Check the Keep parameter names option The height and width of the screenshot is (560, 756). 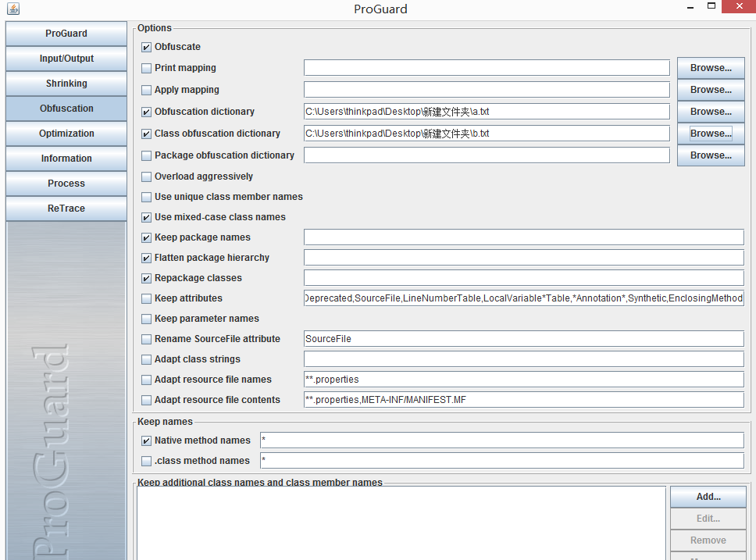click(147, 319)
